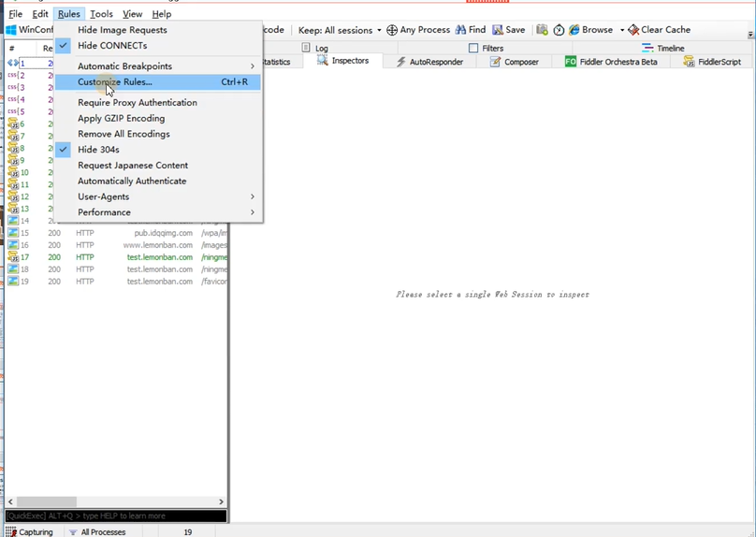Click the Find binoculars icon
Screen dimensions: 756x537
[x=461, y=30]
